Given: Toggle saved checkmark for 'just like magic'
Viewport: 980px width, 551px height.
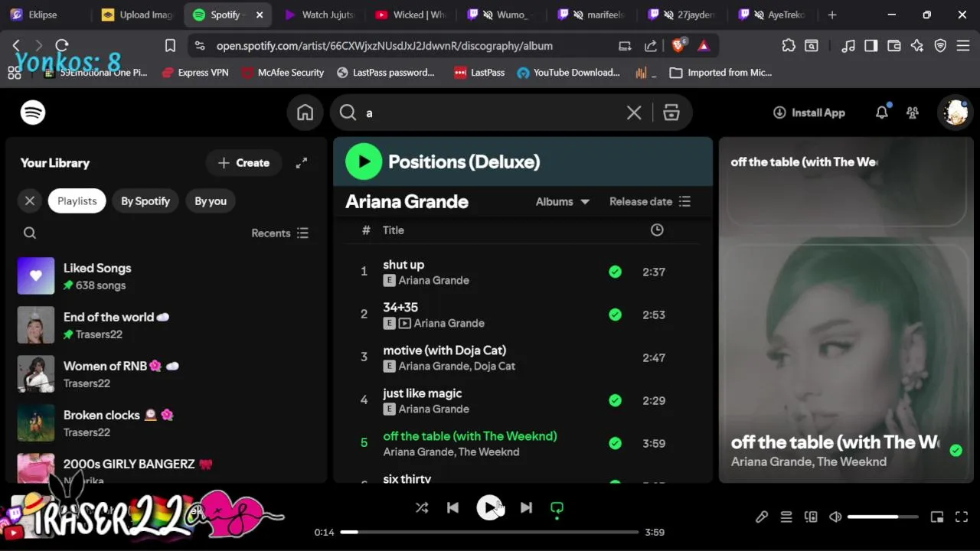Looking at the screenshot, I should (615, 400).
